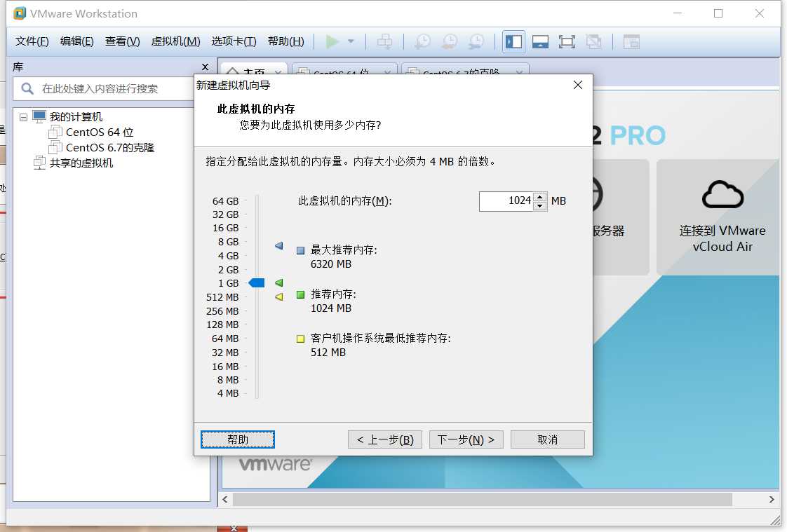Click the blue 最大推荐内存 legend square
This screenshot has height=532, width=787.
[x=301, y=250]
